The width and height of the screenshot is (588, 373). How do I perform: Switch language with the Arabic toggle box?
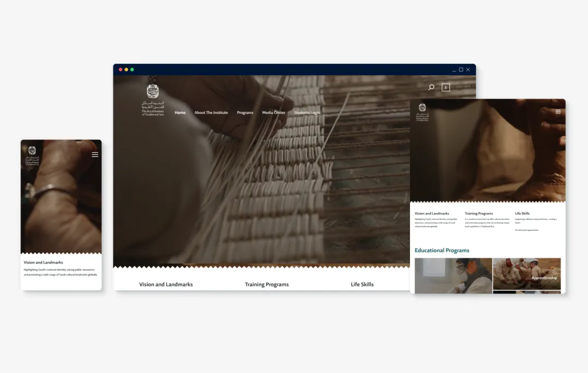tap(445, 87)
